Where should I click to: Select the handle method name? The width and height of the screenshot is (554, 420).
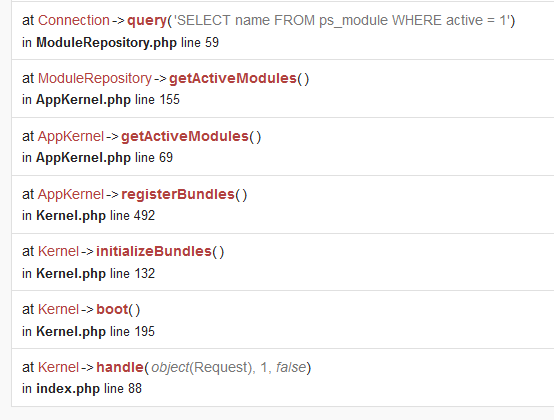tap(120, 368)
